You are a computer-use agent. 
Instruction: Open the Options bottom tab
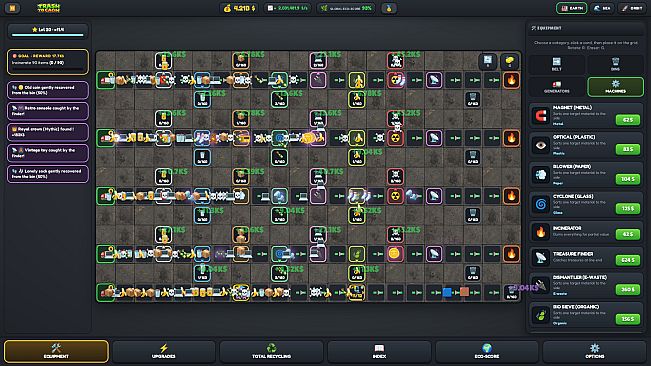click(x=595, y=351)
